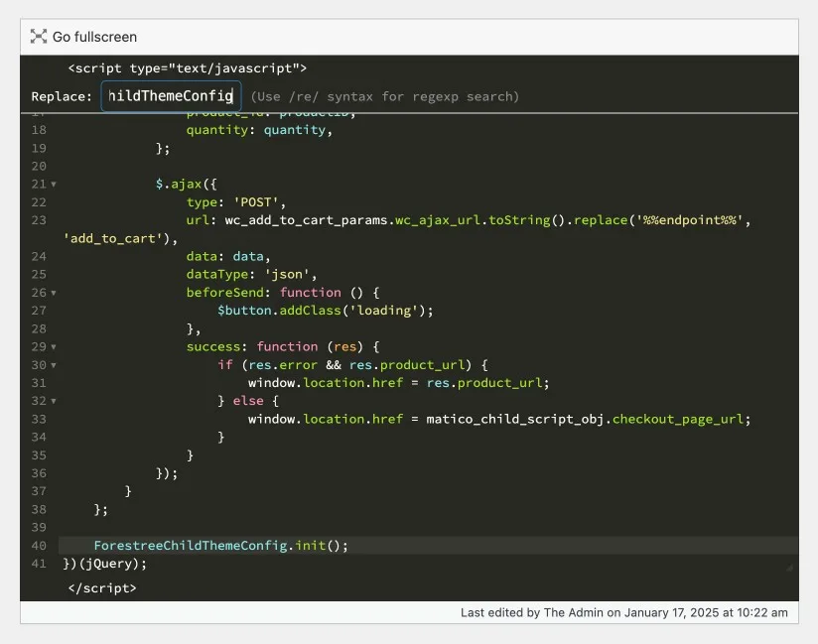The height and width of the screenshot is (644, 818).
Task: Click the regexp syntax hint text
Action: (x=385, y=96)
